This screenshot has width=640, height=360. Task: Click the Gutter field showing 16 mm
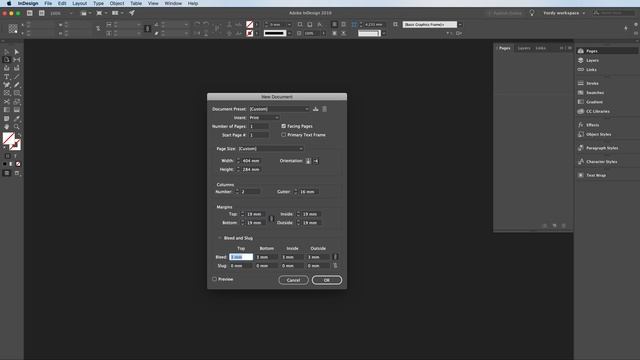coord(308,191)
